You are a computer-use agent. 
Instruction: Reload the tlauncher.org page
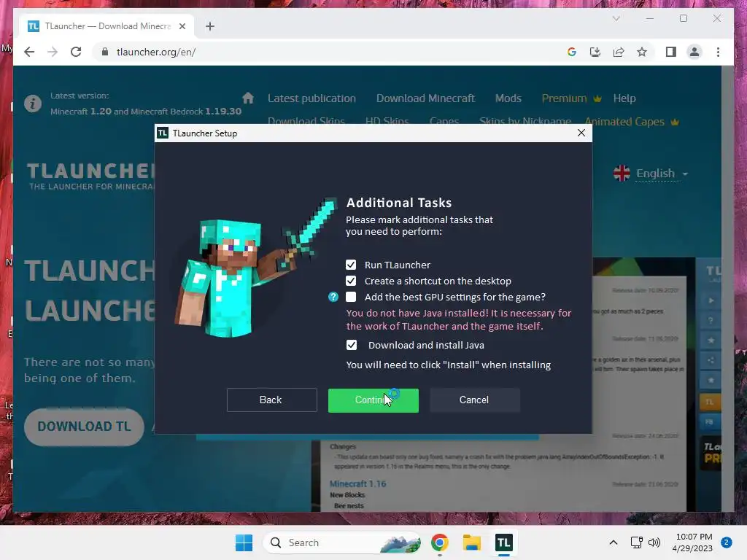click(76, 52)
